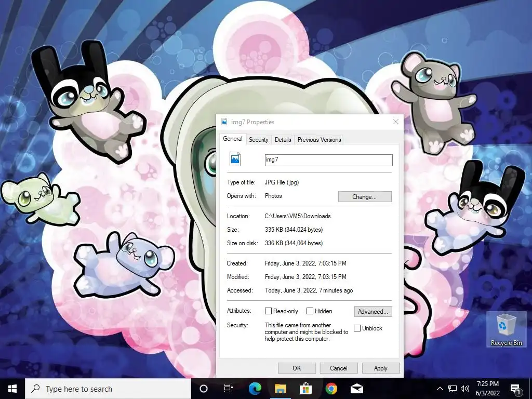The width and height of the screenshot is (532, 399).
Task: Open the Windows Start menu
Action: (12, 389)
